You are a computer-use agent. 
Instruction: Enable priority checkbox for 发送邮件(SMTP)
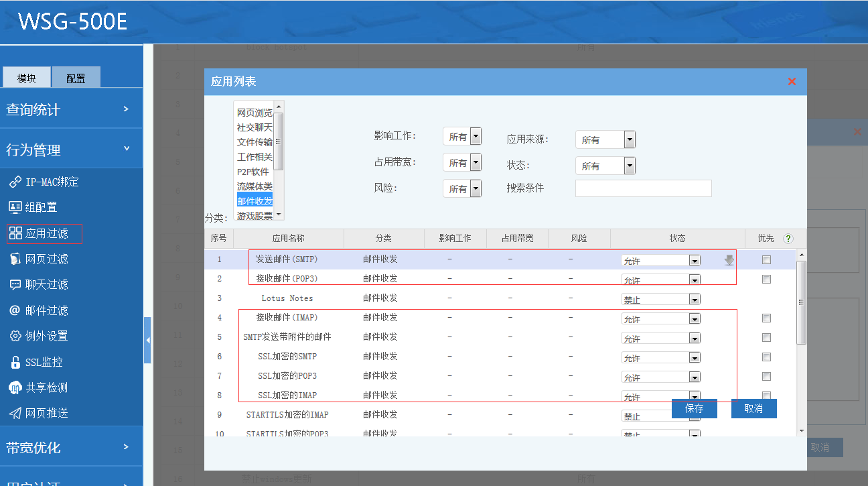point(766,260)
